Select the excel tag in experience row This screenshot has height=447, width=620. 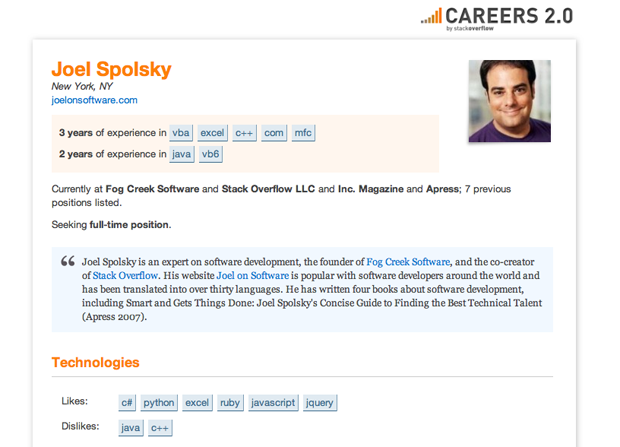[212, 133]
